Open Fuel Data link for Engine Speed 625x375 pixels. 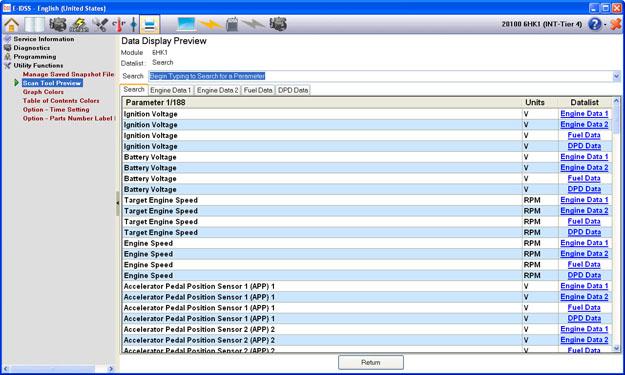click(x=584, y=264)
